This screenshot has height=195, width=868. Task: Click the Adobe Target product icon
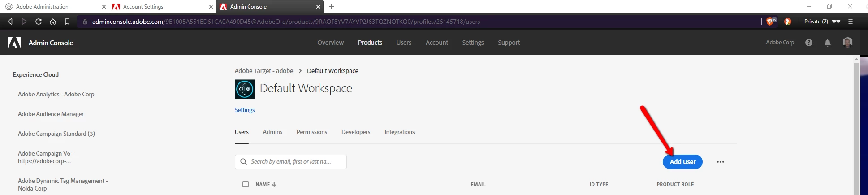tap(245, 89)
